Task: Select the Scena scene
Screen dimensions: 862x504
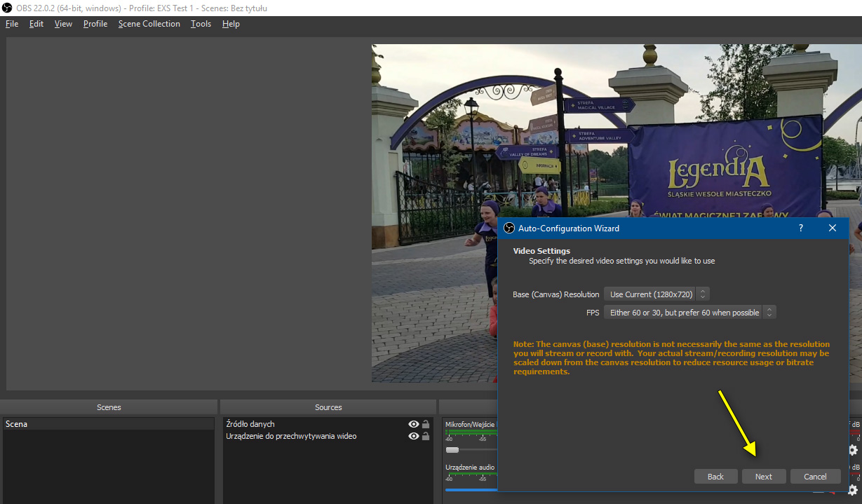Action: tap(109, 424)
